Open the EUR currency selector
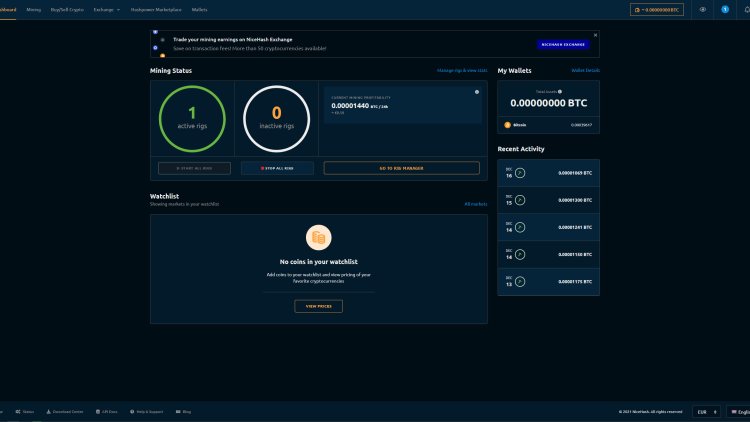This screenshot has height=422, width=750. [708, 411]
